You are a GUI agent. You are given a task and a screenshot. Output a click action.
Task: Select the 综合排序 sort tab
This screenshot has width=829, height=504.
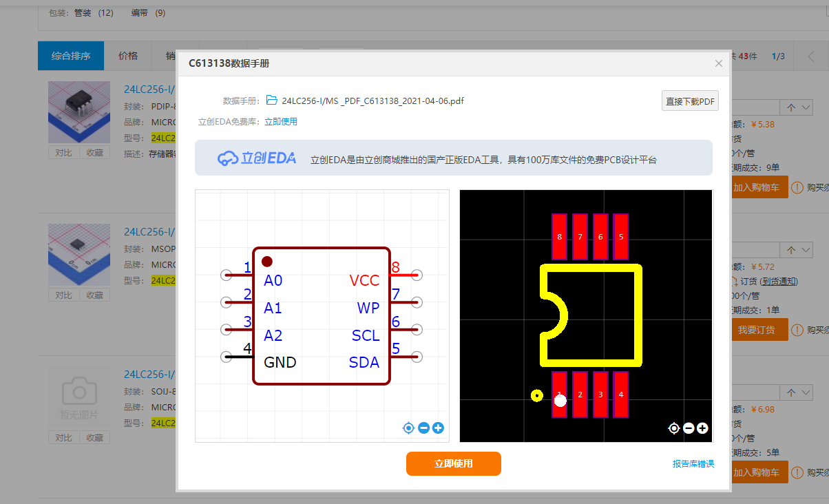[71, 56]
